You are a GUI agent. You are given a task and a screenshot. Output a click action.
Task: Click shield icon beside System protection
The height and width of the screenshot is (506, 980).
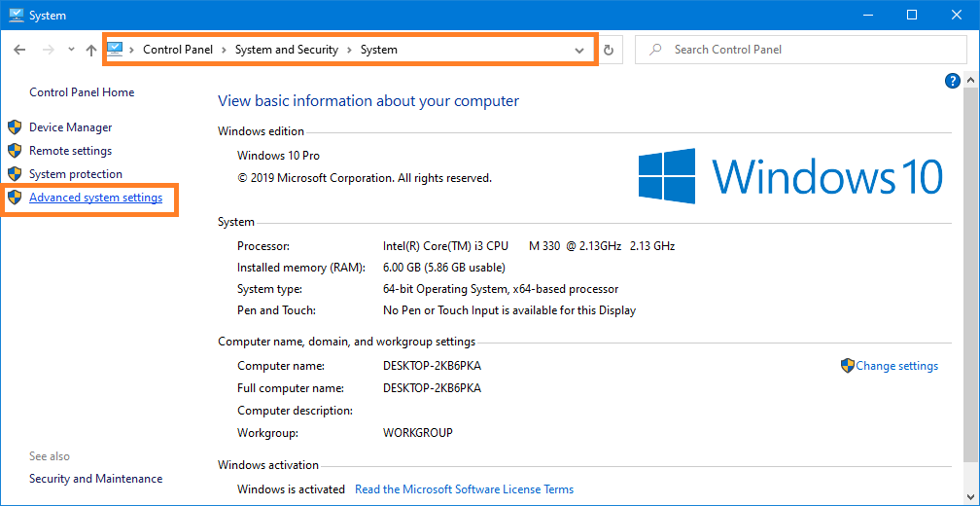[x=15, y=174]
